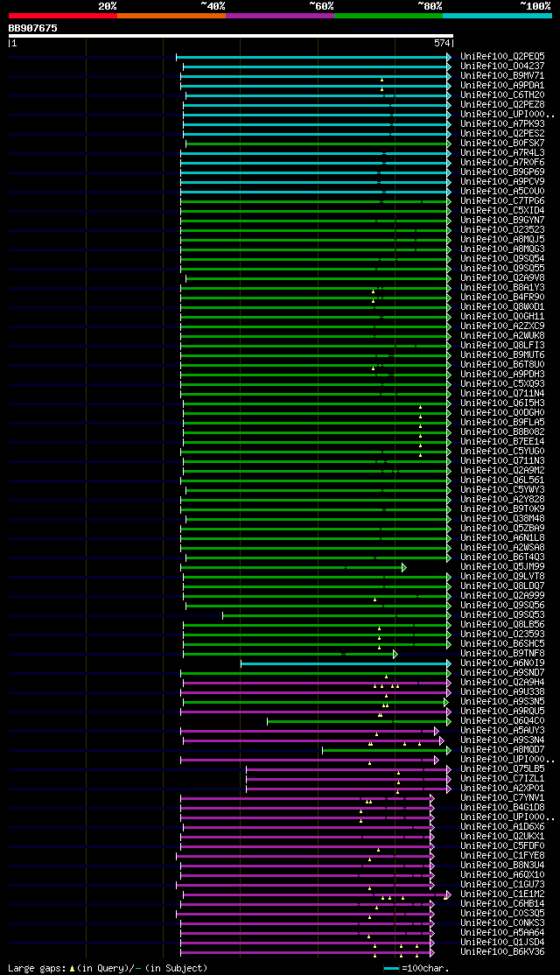Click the UniRef100_B8A1Y3 label
This screenshot has height=975, width=560.
point(502,287)
